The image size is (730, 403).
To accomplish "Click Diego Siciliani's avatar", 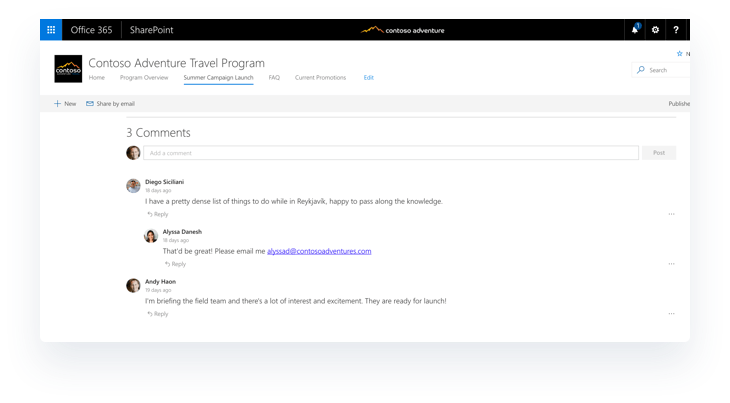I will point(133,185).
